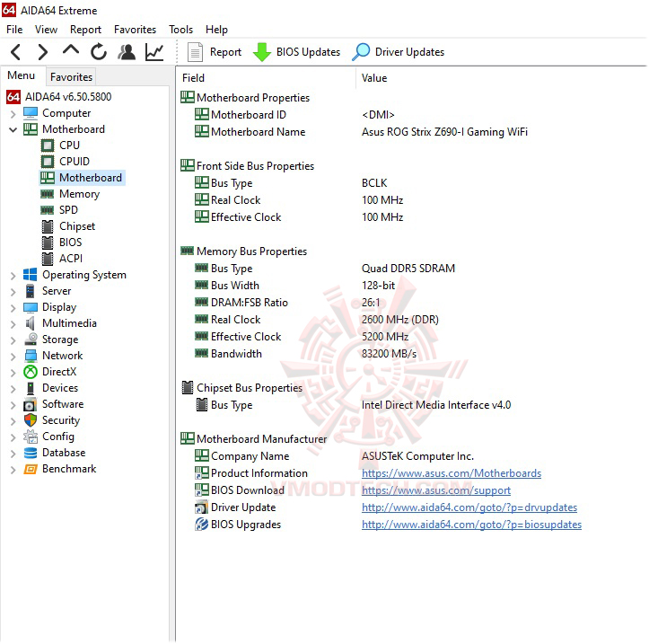
Task: Click the Display monitor icon
Action: pyautogui.click(x=31, y=307)
